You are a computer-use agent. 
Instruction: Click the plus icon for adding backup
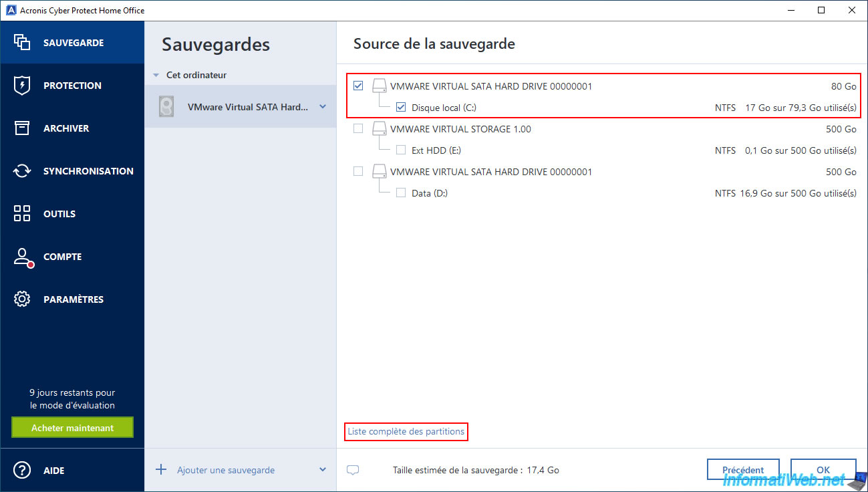click(161, 470)
